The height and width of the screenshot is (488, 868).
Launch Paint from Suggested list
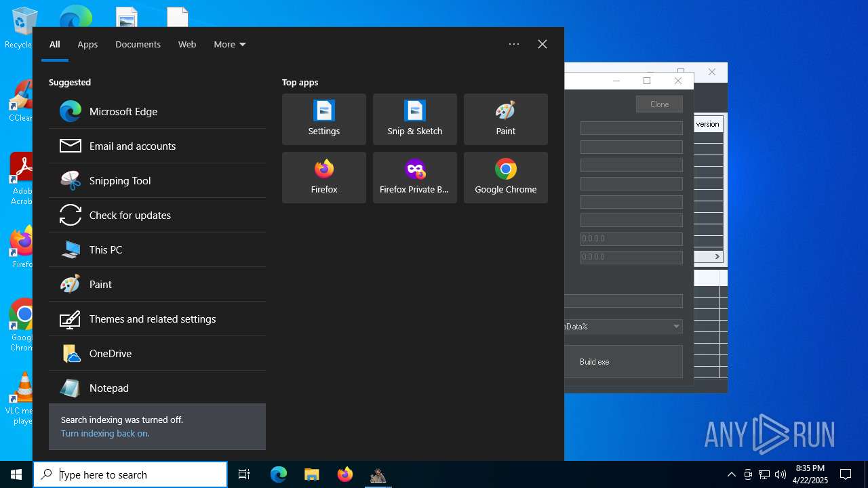coord(157,284)
